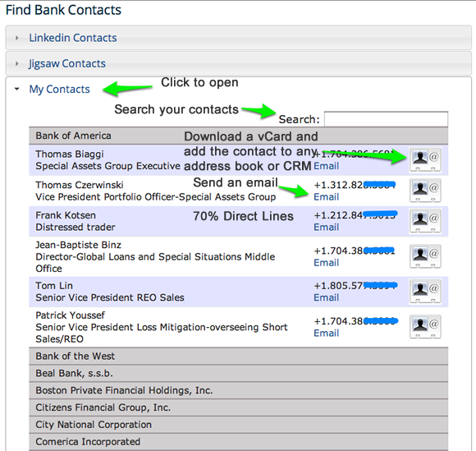
Task: Email Patrick Youssef
Action: coord(326,333)
